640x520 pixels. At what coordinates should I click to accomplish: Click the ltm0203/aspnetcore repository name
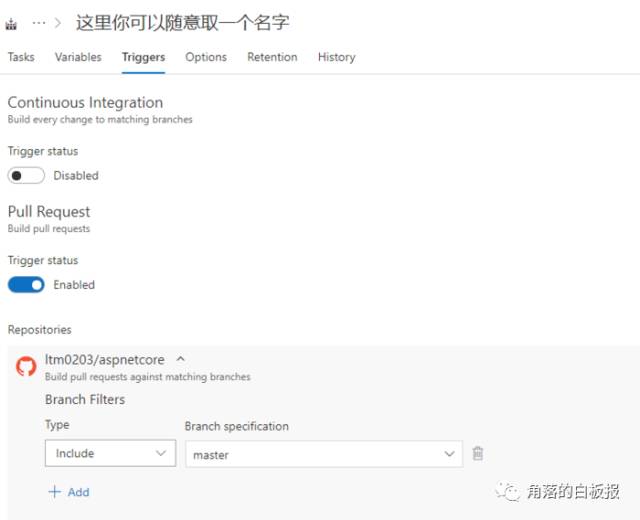[105, 360]
